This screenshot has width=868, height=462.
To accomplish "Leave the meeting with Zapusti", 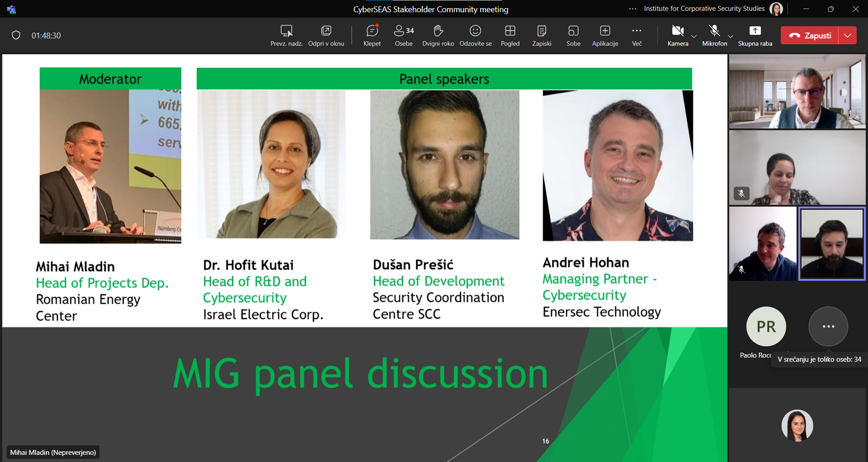I will pos(810,35).
